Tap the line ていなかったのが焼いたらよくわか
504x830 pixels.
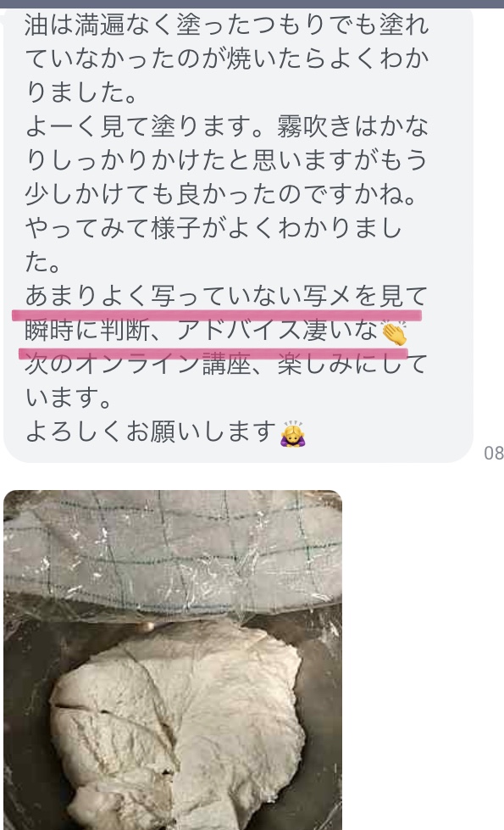(x=227, y=58)
